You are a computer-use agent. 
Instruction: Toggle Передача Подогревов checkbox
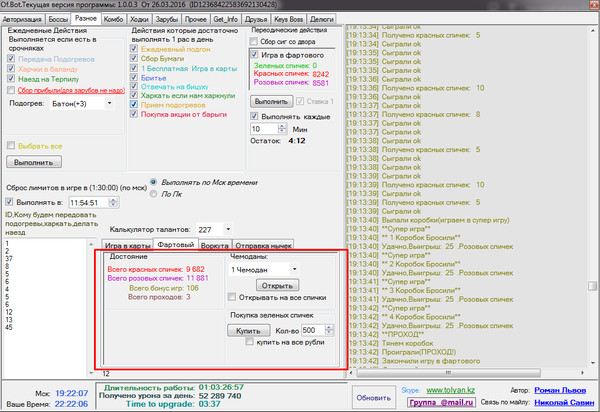(11, 59)
